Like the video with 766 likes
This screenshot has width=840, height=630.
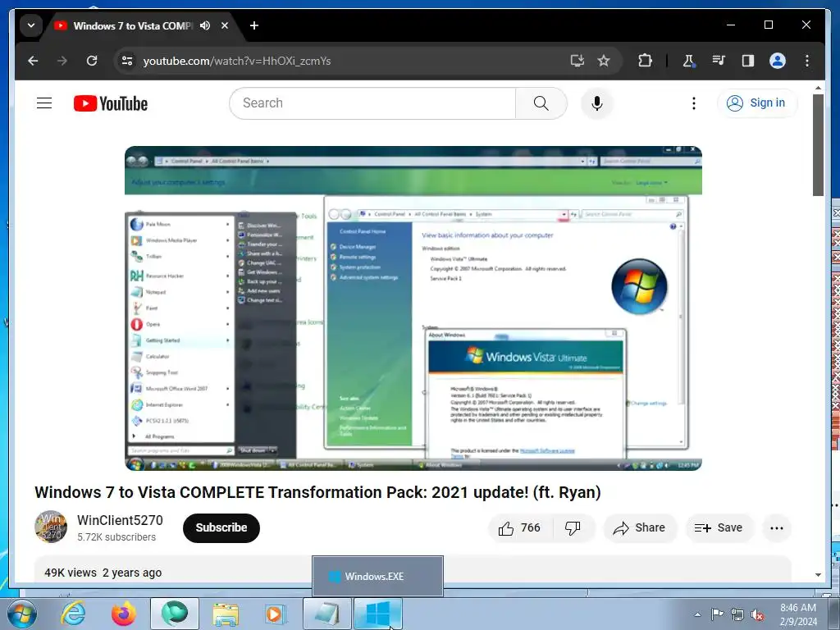(x=519, y=528)
